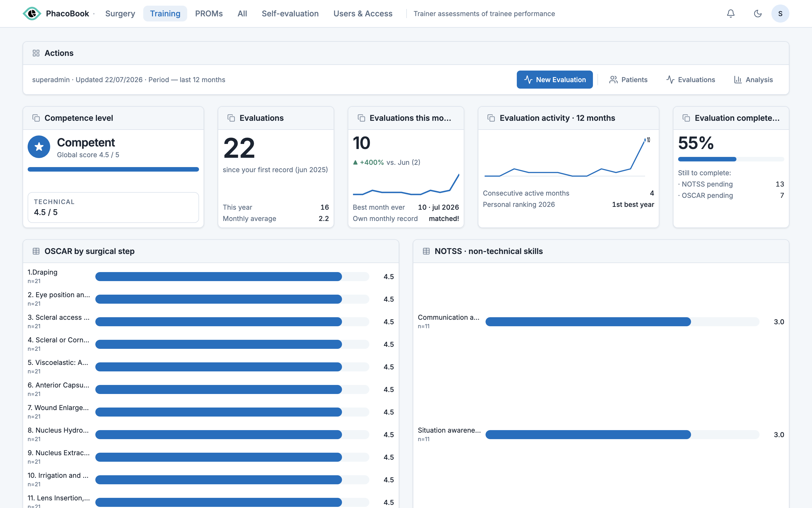Click the 'Communication a...' skill label
The width and height of the screenshot is (812, 508).
coord(449,317)
